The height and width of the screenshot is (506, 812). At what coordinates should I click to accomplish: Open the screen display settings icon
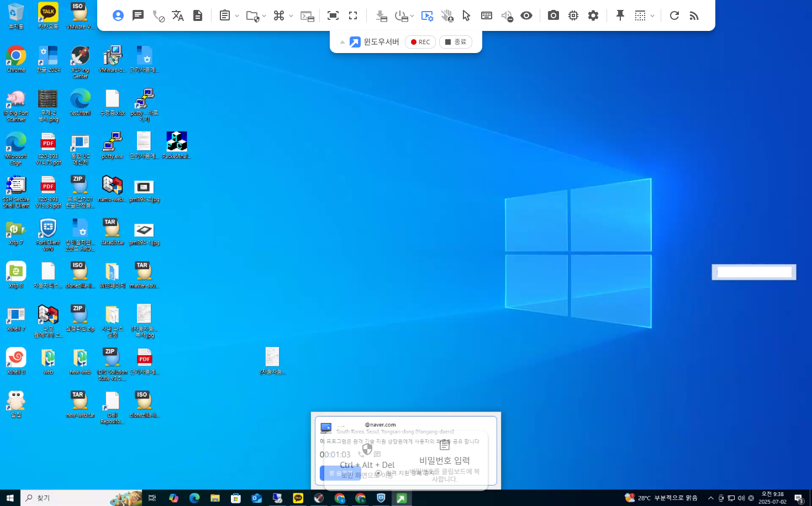click(427, 16)
